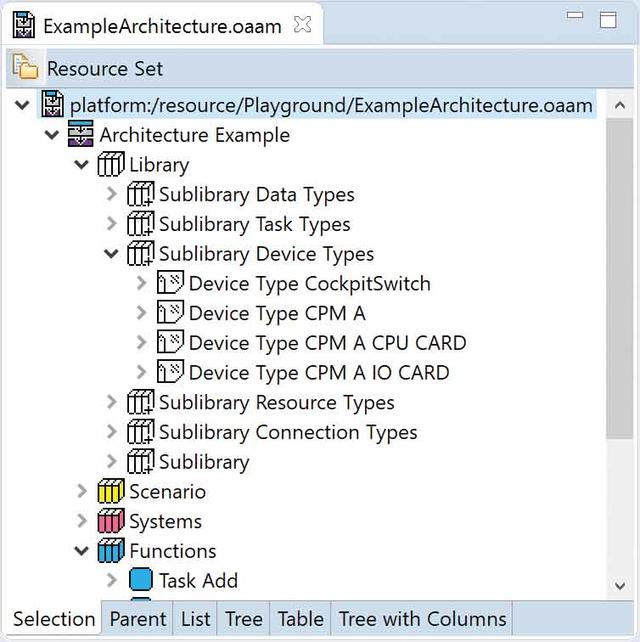Click the Sublibrary Connection Types icon
Image resolution: width=640 pixels, height=642 pixels.
(x=140, y=431)
